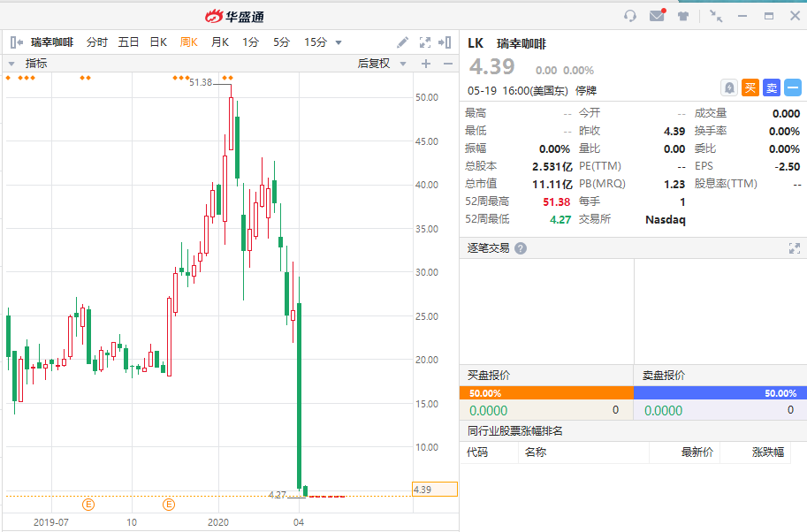
Task: Switch to 5分 chart tab
Action: click(x=282, y=42)
